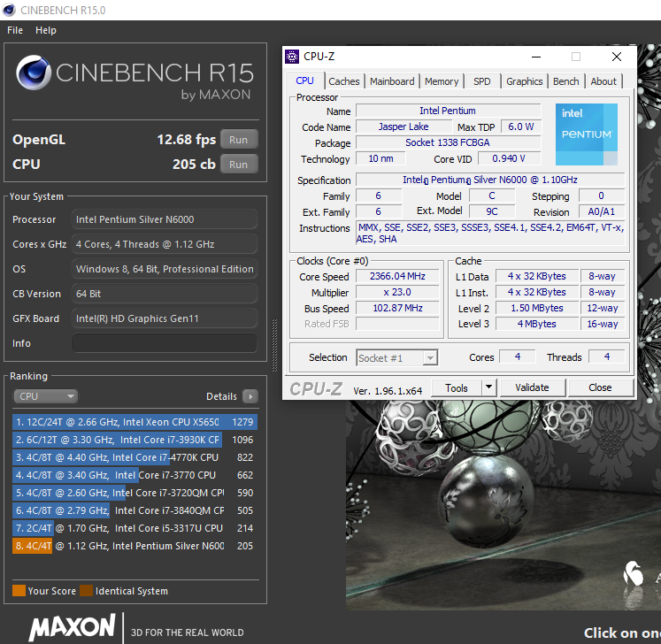Click the Revision value A0/A1
Viewport: 661px width, 644px height.
point(601,211)
